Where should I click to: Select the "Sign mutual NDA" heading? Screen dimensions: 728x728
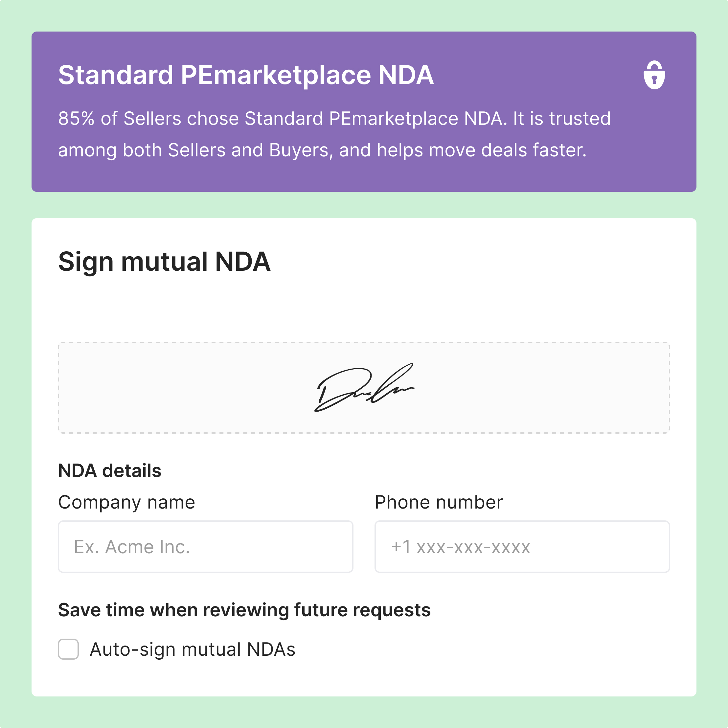[x=164, y=262]
